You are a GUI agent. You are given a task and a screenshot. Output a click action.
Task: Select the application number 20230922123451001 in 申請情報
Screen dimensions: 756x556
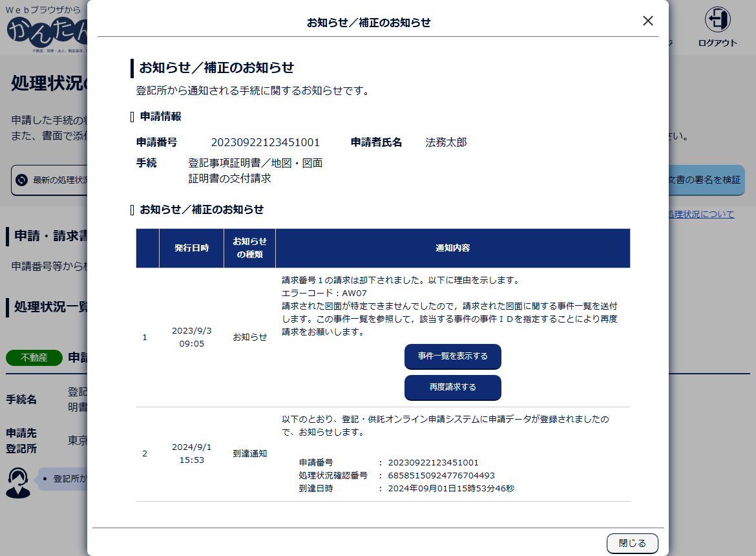click(x=265, y=142)
